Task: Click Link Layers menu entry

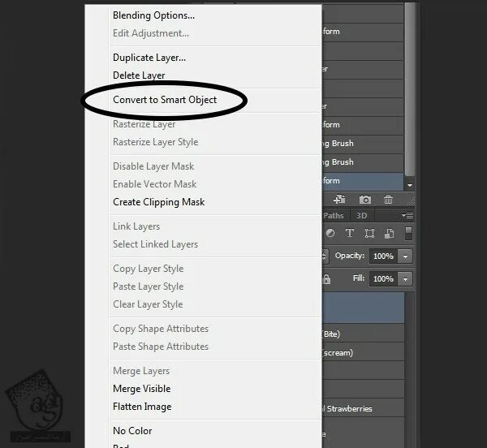Action: point(136,226)
